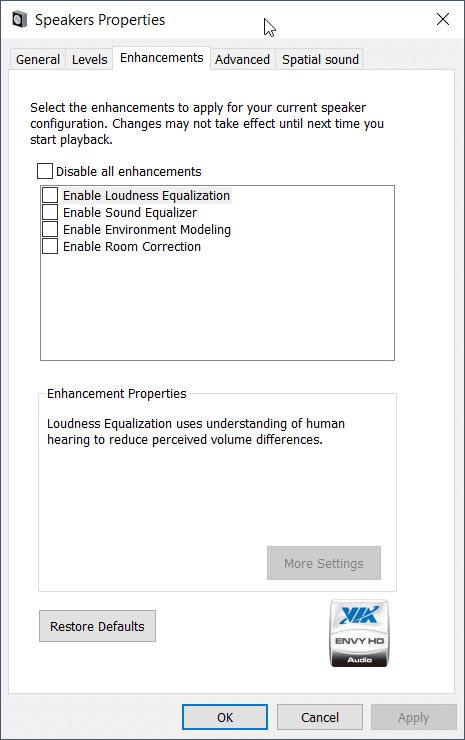The height and width of the screenshot is (740, 465).
Task: Click the speaker icon in title bar
Action: 19,20
